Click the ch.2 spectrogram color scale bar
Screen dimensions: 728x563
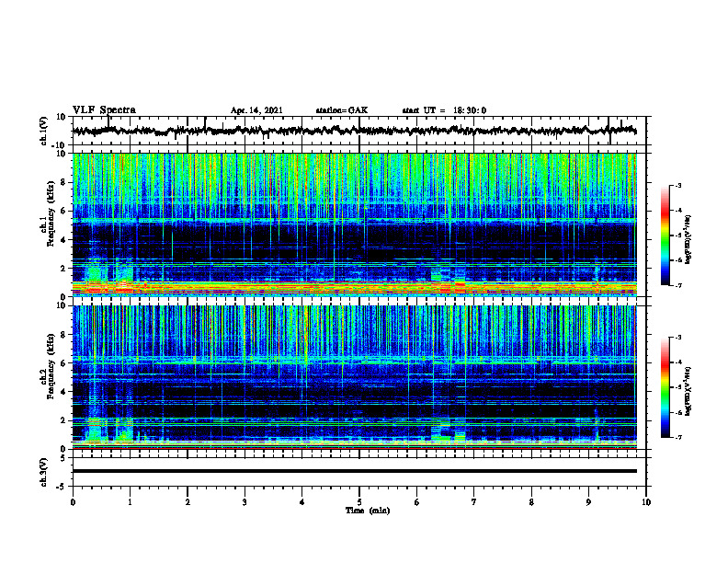665,387
